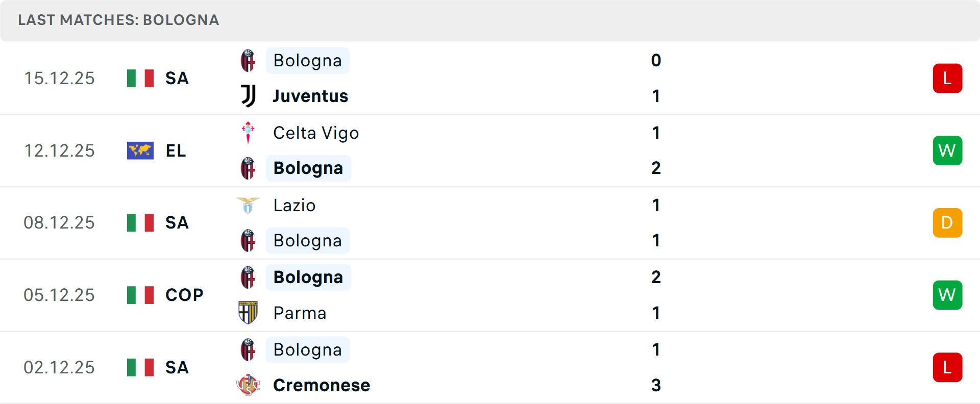Click Bologna crest in the Juventus match
The height and width of the screenshot is (404, 980).
[248, 61]
